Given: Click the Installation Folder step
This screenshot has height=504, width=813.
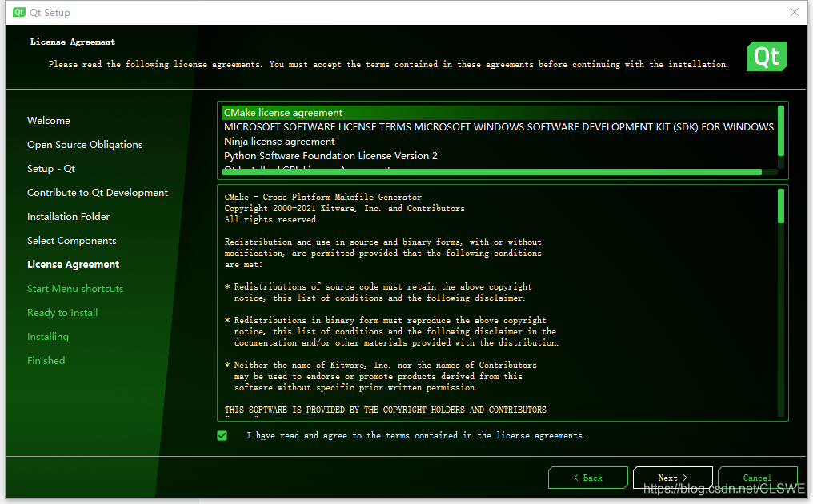Looking at the screenshot, I should [69, 216].
